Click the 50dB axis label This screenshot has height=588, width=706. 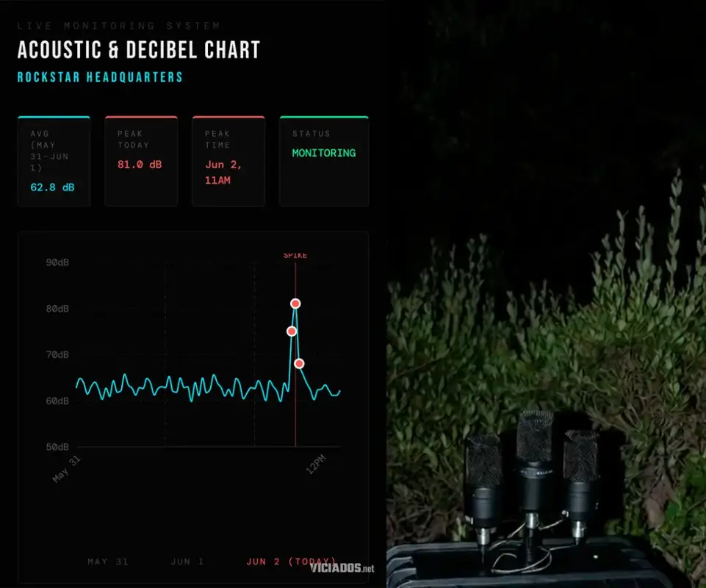(x=57, y=447)
